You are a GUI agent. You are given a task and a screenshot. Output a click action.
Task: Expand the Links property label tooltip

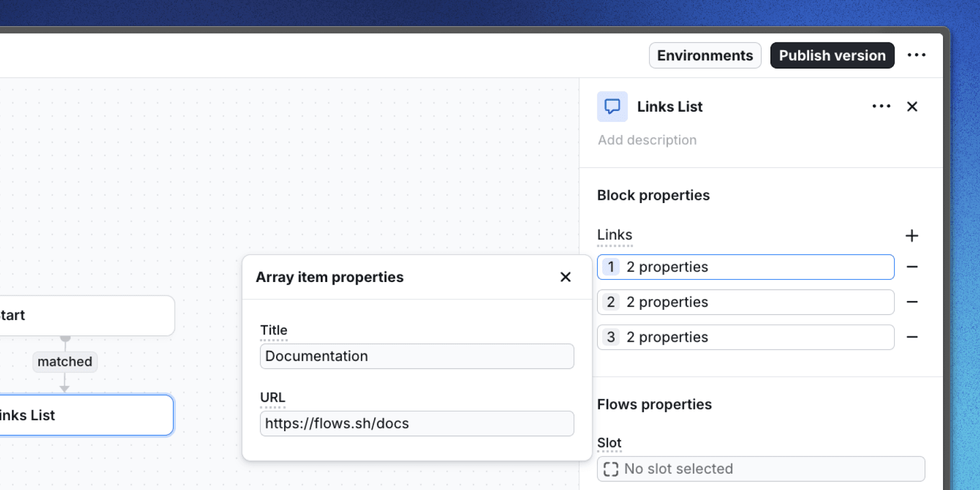tap(615, 235)
